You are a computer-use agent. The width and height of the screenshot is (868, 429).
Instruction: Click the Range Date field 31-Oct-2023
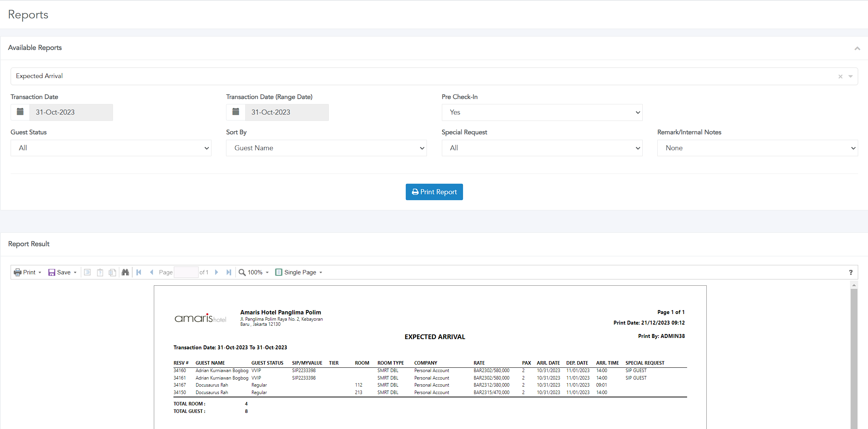pyautogui.click(x=287, y=112)
